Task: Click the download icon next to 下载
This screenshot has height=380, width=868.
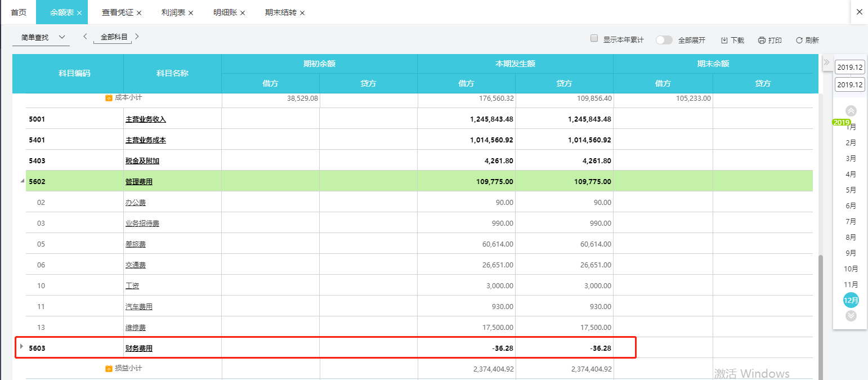Action: click(724, 40)
